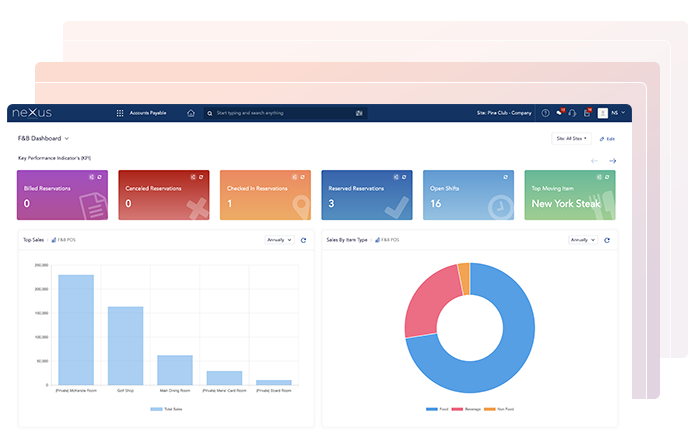Viewport: 698px width, 438px height.
Task: Open Top Sales Annually period dropdown
Action: tap(280, 240)
